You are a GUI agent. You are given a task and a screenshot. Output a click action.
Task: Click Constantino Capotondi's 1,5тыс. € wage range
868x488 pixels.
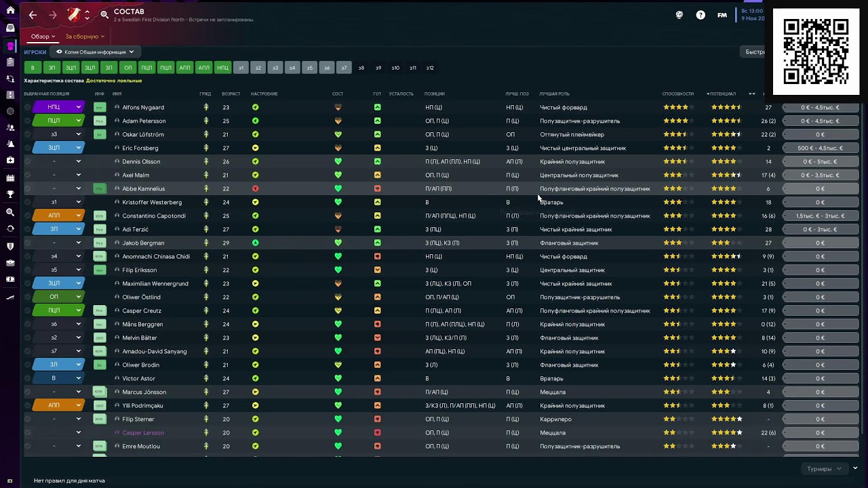pos(821,216)
